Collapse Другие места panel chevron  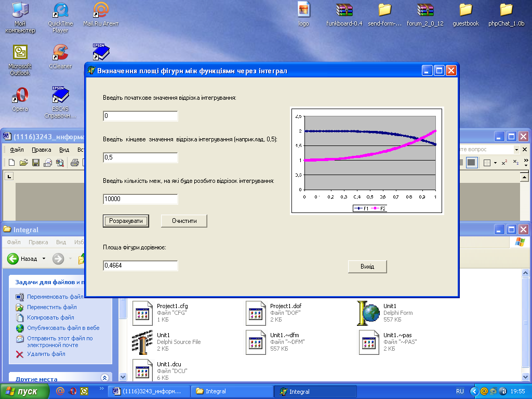point(105,378)
